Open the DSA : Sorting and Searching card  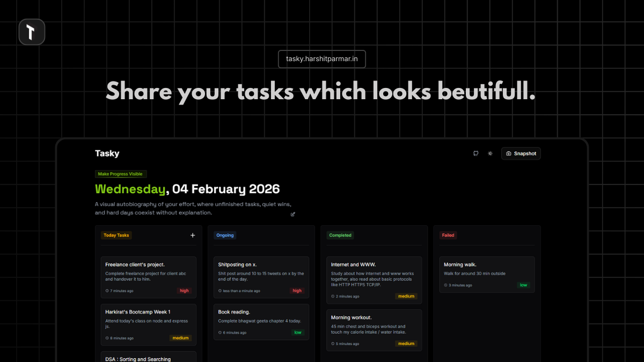149,357
